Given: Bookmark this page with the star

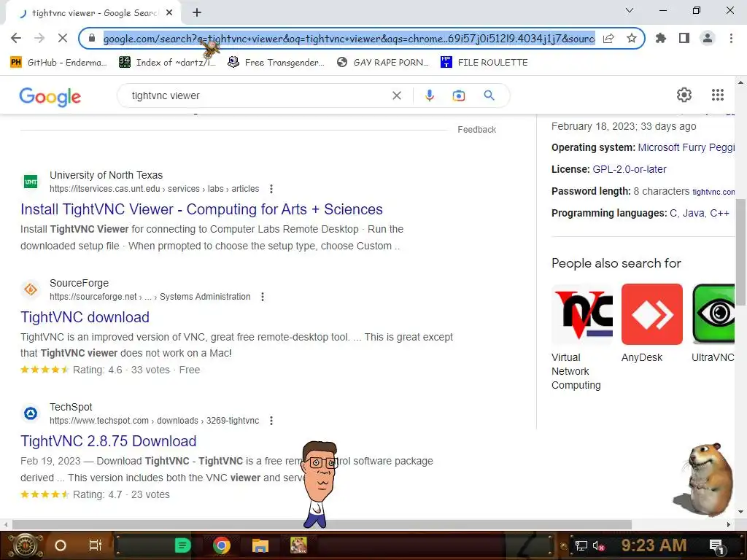Looking at the screenshot, I should tap(632, 38).
